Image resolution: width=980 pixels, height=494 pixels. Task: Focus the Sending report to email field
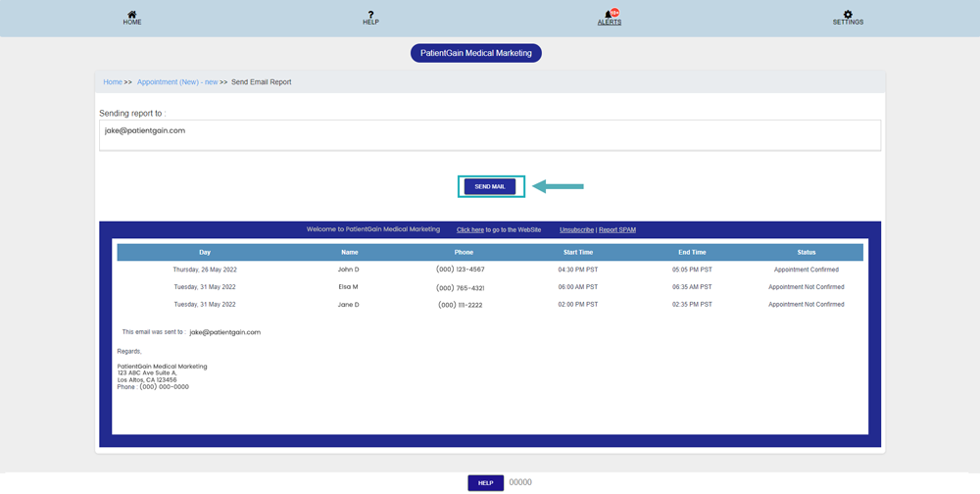click(x=490, y=135)
